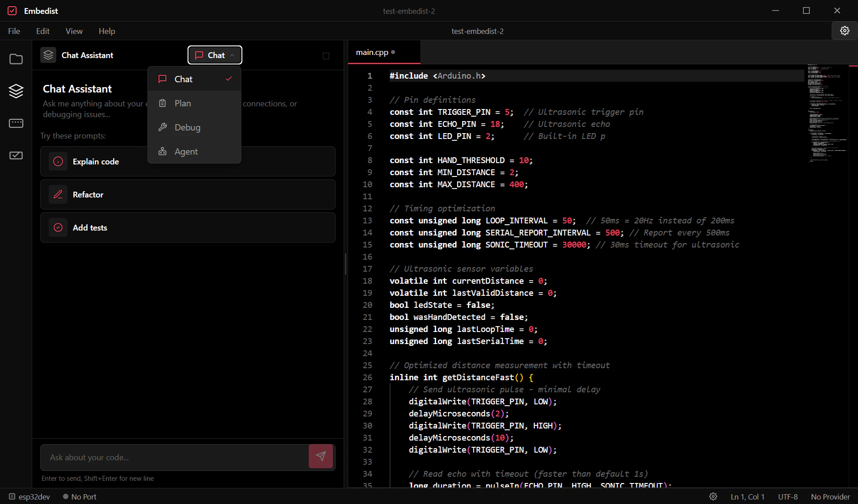The height and width of the screenshot is (504, 858).
Task: Click the tasks checkmark icon in sidebar
Action: pyautogui.click(x=16, y=155)
